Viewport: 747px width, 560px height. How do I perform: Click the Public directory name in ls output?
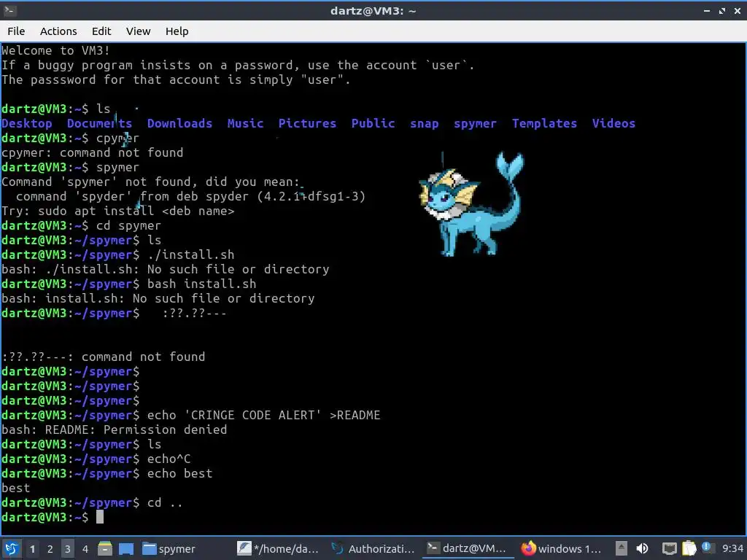pyautogui.click(x=373, y=123)
